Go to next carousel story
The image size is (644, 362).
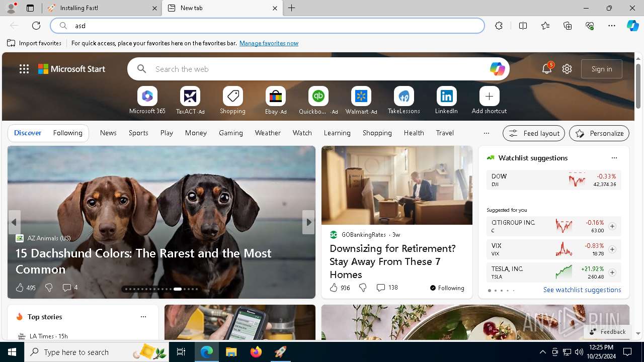coord(308,222)
